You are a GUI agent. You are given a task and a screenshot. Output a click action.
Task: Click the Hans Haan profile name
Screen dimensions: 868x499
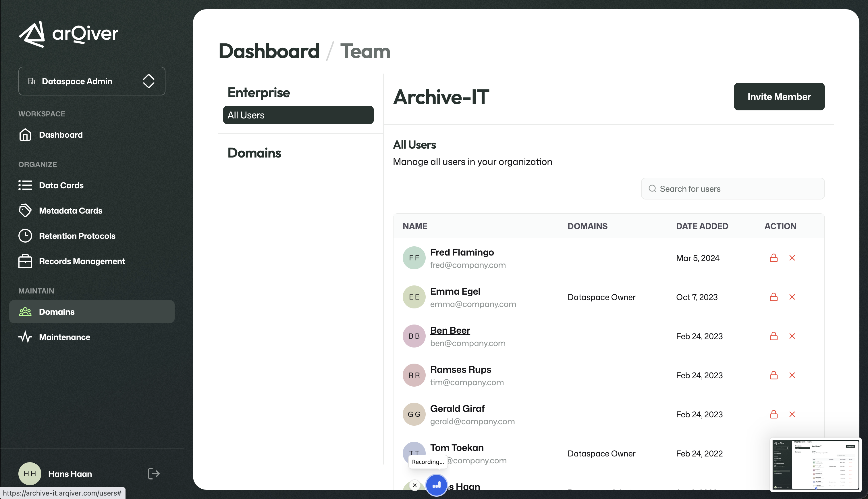coord(70,474)
